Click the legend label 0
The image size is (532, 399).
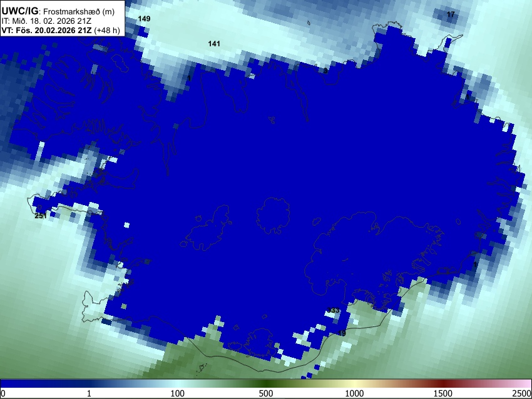point(3,393)
